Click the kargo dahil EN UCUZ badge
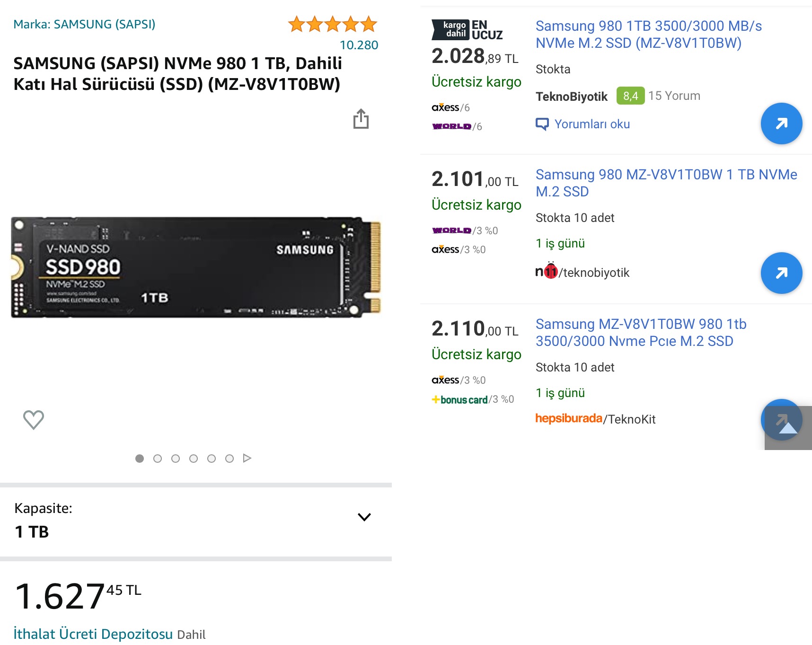This screenshot has height=645, width=812. tap(468, 30)
